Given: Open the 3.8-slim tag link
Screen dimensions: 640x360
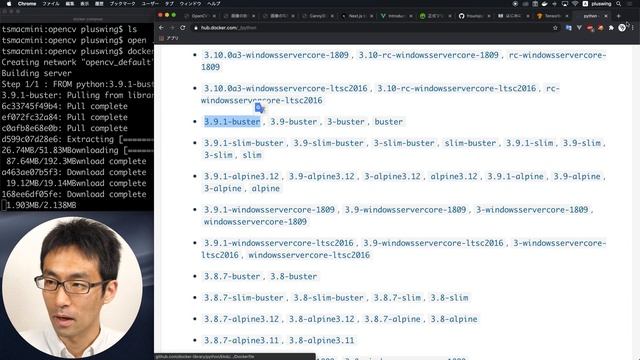Looking at the screenshot, I should pyautogui.click(x=449, y=298).
